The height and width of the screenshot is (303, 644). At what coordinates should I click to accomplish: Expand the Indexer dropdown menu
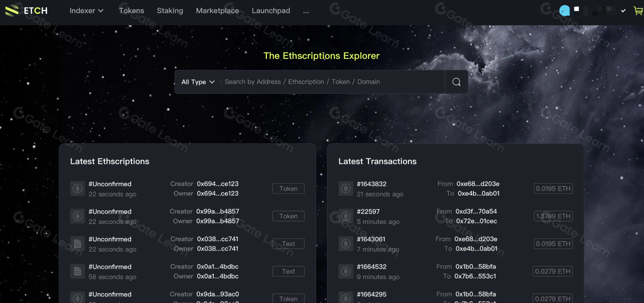tap(86, 11)
